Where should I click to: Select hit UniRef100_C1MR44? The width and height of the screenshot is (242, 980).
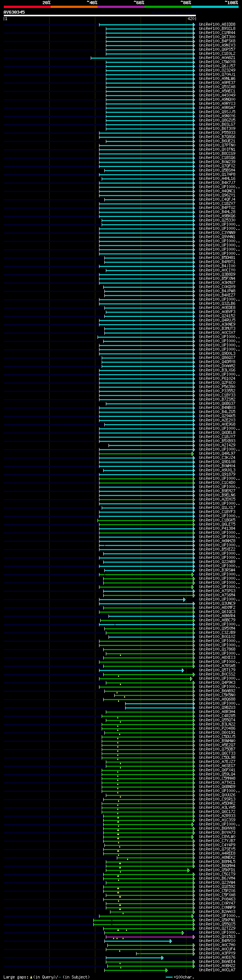[x=217, y=33]
